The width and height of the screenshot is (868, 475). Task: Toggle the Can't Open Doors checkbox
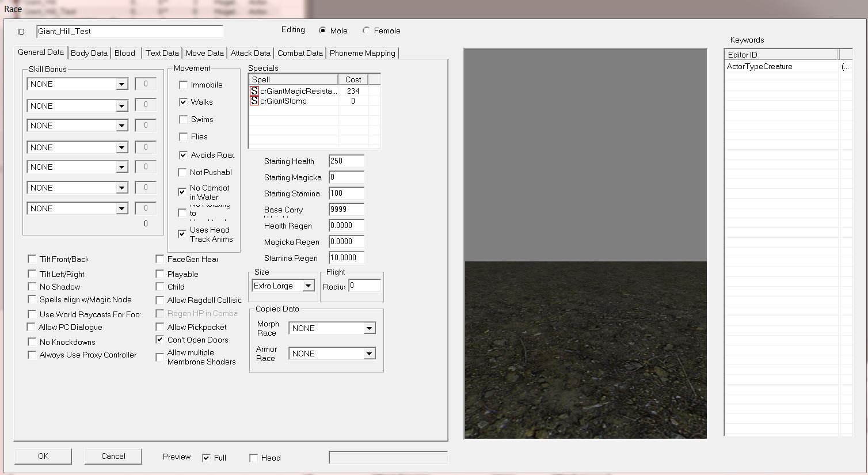coord(160,340)
